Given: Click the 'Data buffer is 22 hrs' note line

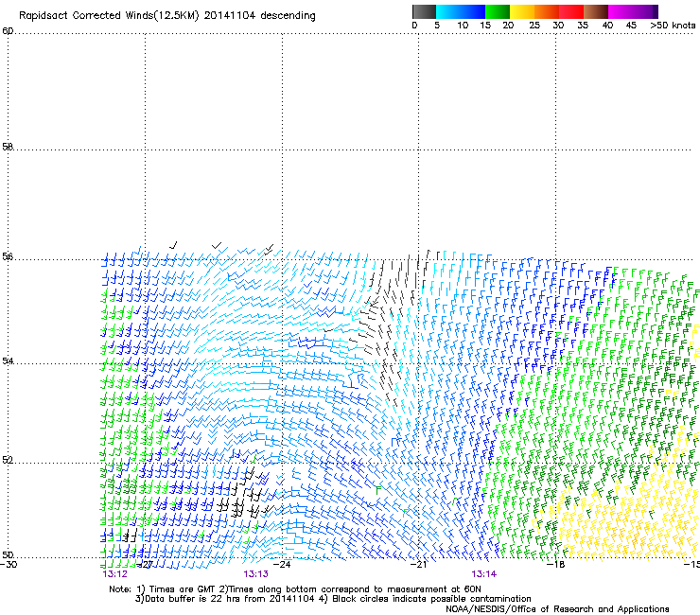Looking at the screenshot, I should click(333, 599).
